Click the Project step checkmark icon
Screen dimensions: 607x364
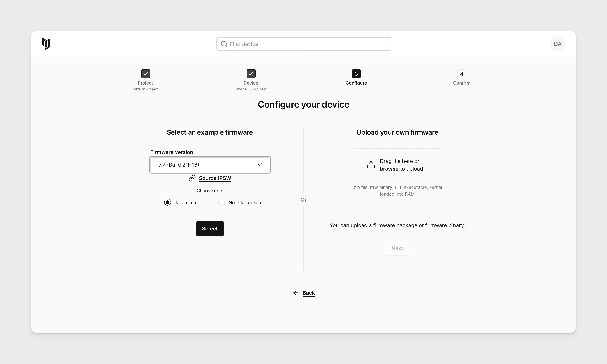145,74
